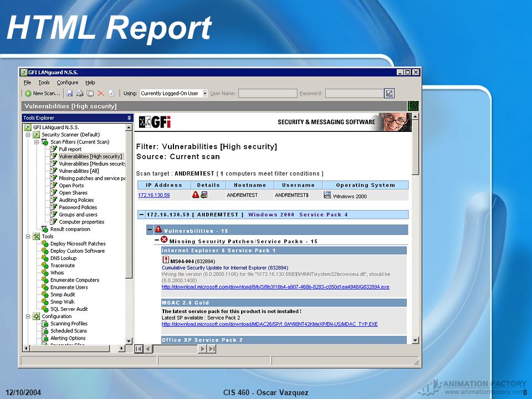Viewport: 532px width, 399px height.
Task: Select Groups and users filter
Action: 78,215
